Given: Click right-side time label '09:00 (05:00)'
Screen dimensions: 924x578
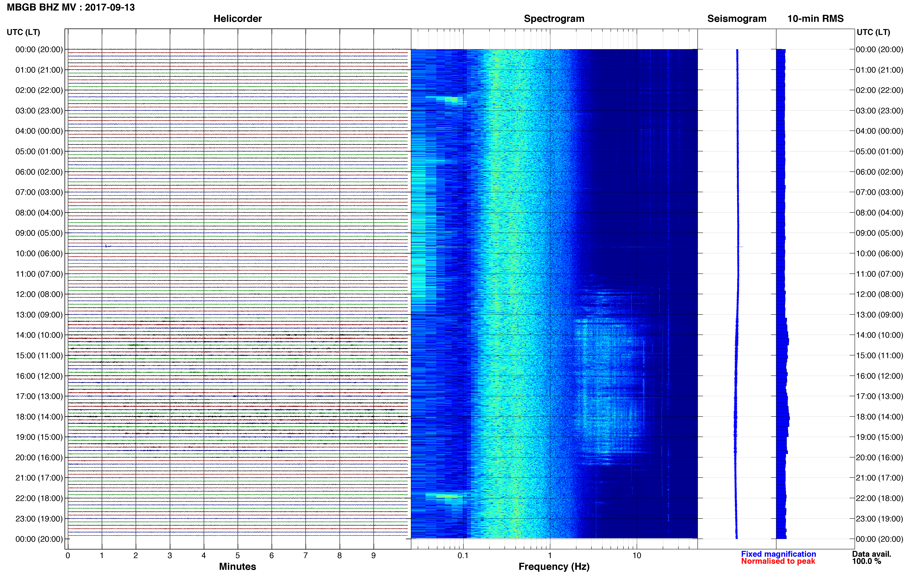Looking at the screenshot, I should 879,233.
